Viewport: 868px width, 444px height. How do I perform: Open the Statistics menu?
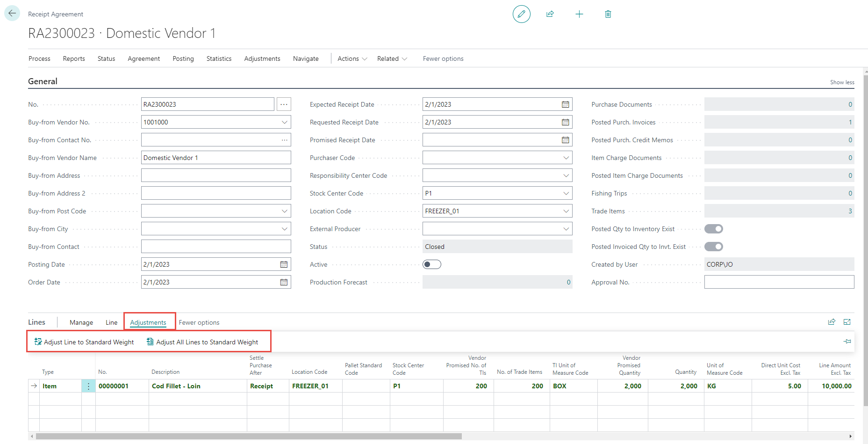[x=219, y=58]
